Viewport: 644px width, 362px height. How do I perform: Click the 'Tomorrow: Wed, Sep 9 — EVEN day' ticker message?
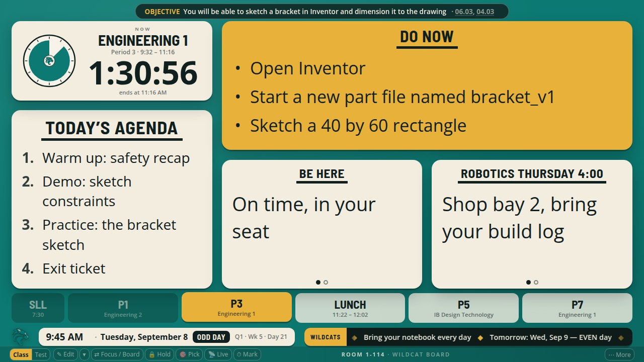pyautogui.click(x=550, y=337)
